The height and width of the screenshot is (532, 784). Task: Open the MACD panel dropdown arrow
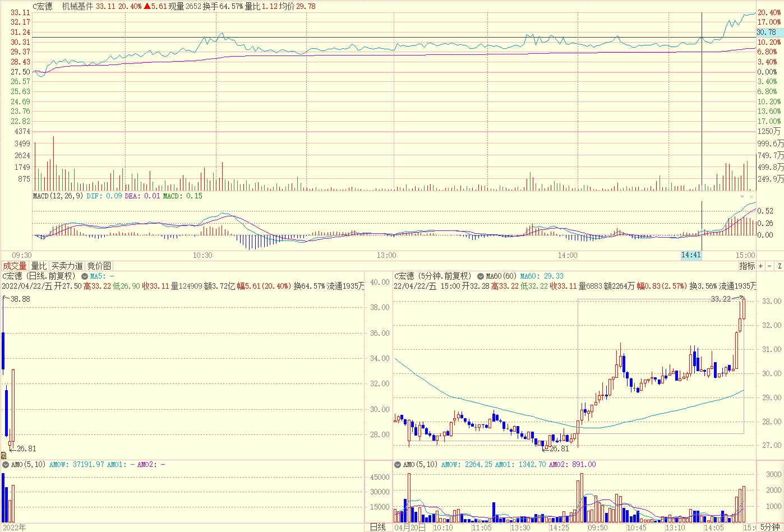[x=743, y=197]
